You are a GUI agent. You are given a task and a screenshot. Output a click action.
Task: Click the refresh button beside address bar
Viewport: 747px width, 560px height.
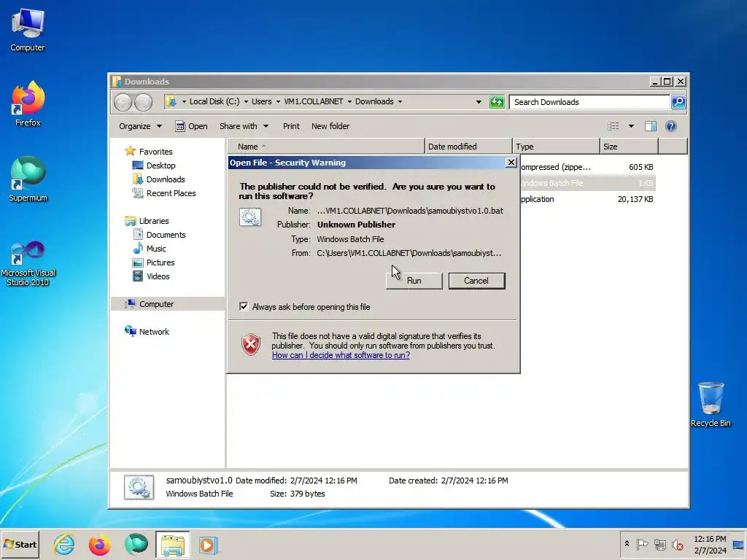click(x=497, y=102)
